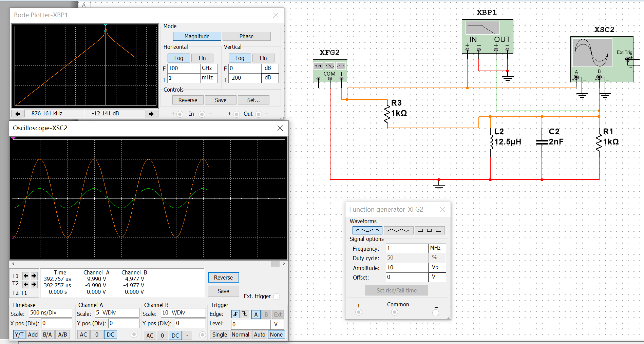Image resolution: width=644 pixels, height=344 pixels.
Task: Move Bode plotter cursor left
Action: 18,114
